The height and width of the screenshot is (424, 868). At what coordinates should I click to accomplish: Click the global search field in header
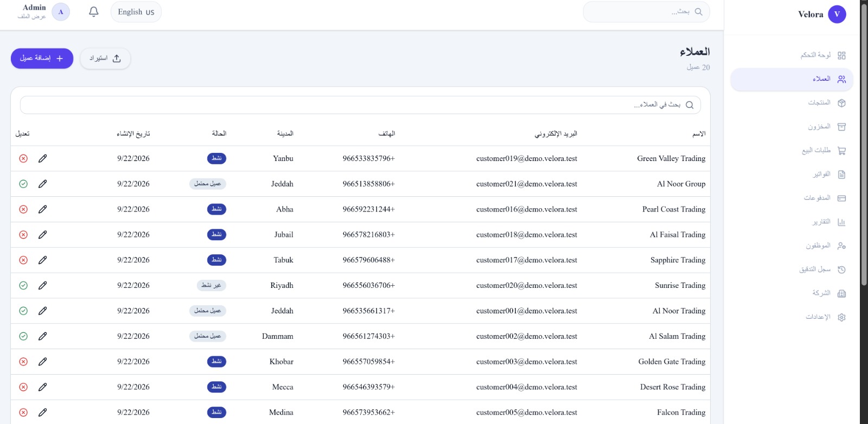click(x=646, y=12)
